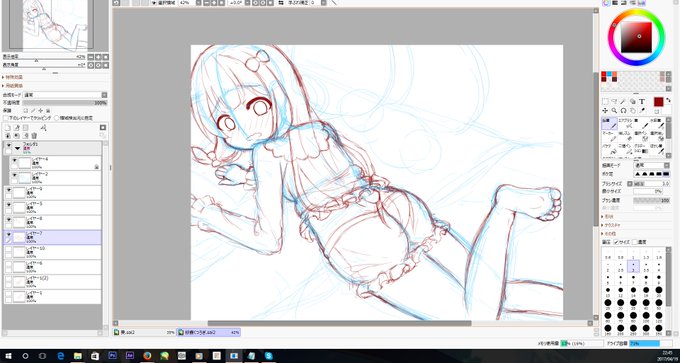Show the color wheel panel

(x=606, y=3)
